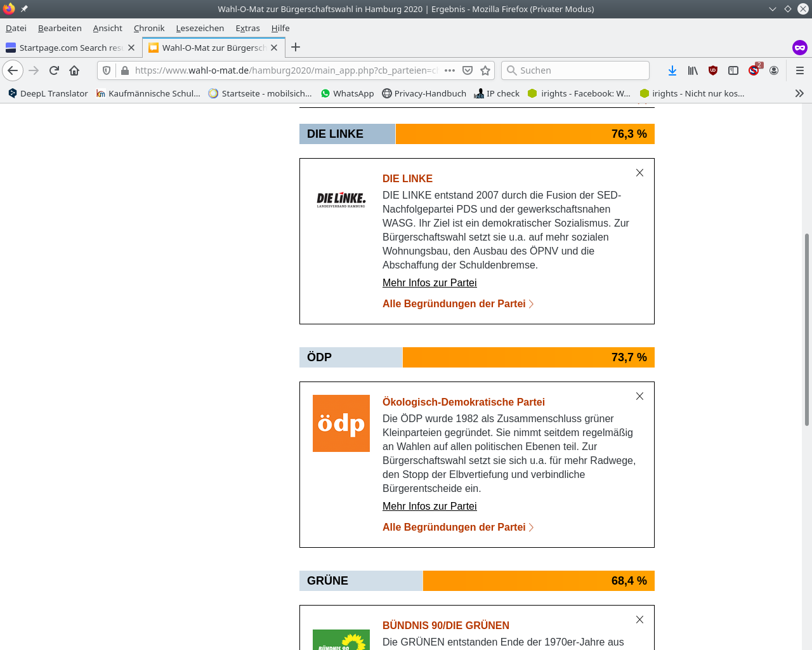Image resolution: width=812 pixels, height=650 pixels.
Task: Open the home page via house icon
Action: point(74,70)
